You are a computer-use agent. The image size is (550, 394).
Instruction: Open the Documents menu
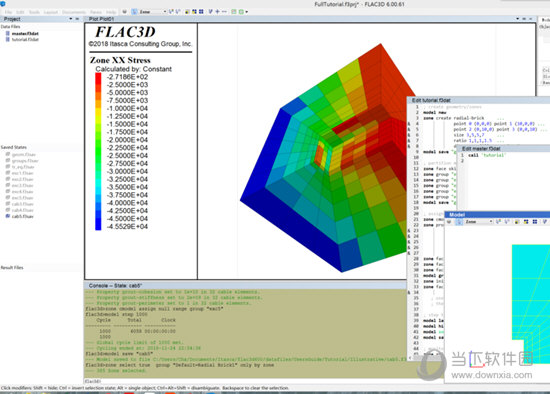point(74,12)
